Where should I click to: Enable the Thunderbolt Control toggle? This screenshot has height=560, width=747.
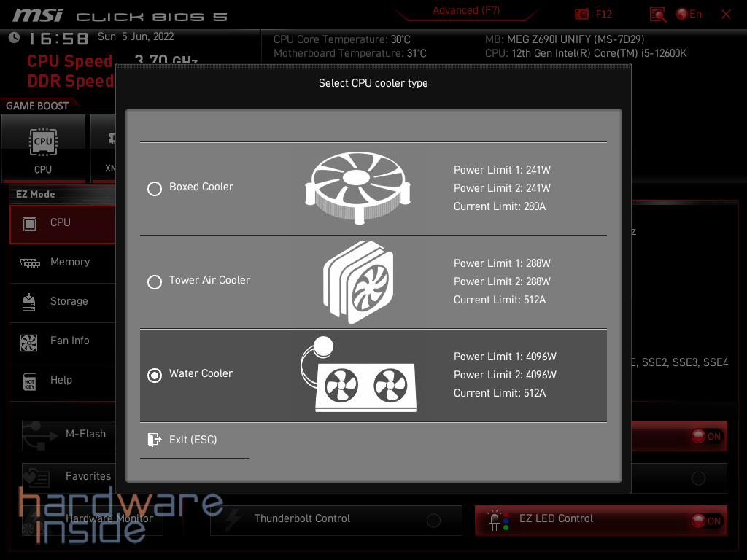433,521
